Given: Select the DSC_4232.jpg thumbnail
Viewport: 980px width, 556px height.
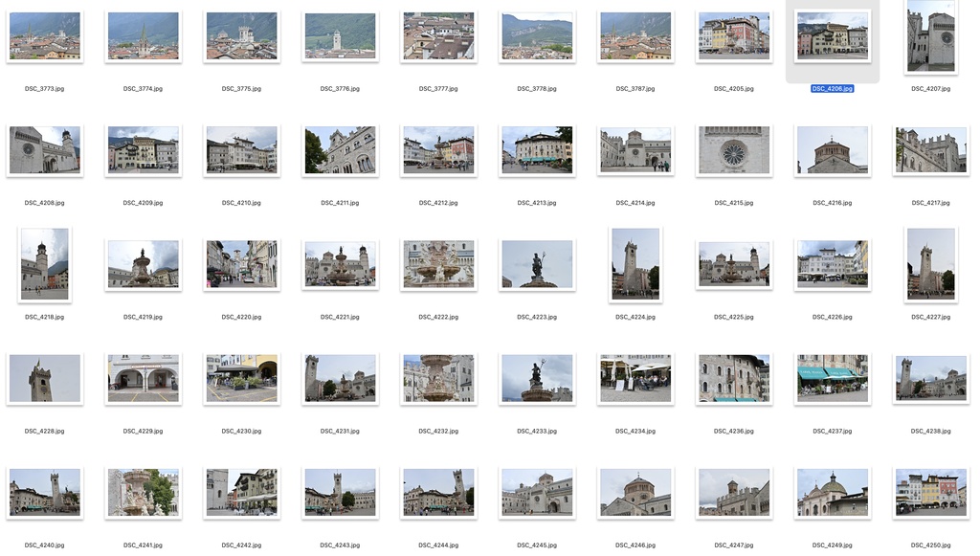Looking at the screenshot, I should (438, 379).
